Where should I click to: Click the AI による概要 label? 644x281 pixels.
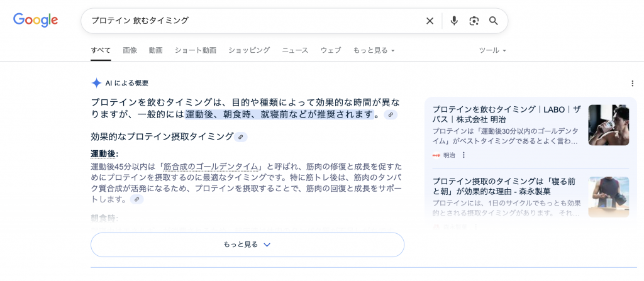(x=127, y=84)
